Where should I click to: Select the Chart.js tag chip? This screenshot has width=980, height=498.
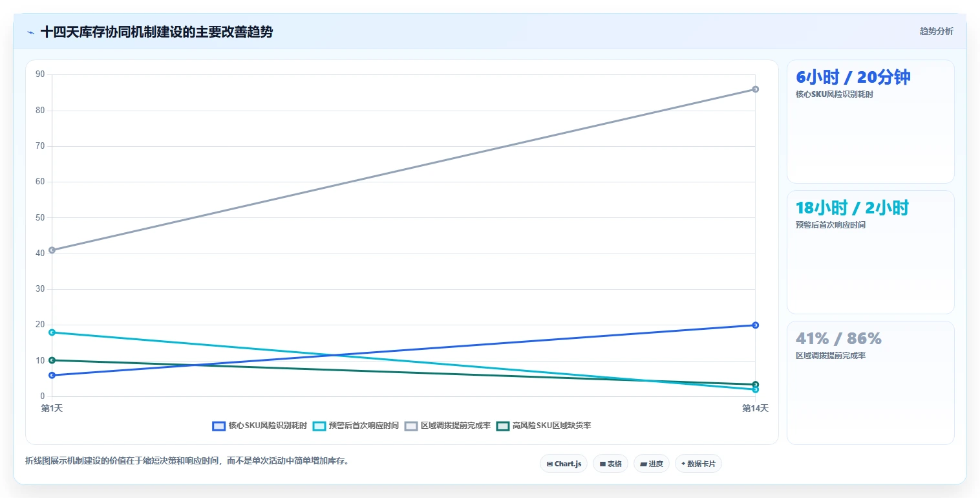(564, 464)
